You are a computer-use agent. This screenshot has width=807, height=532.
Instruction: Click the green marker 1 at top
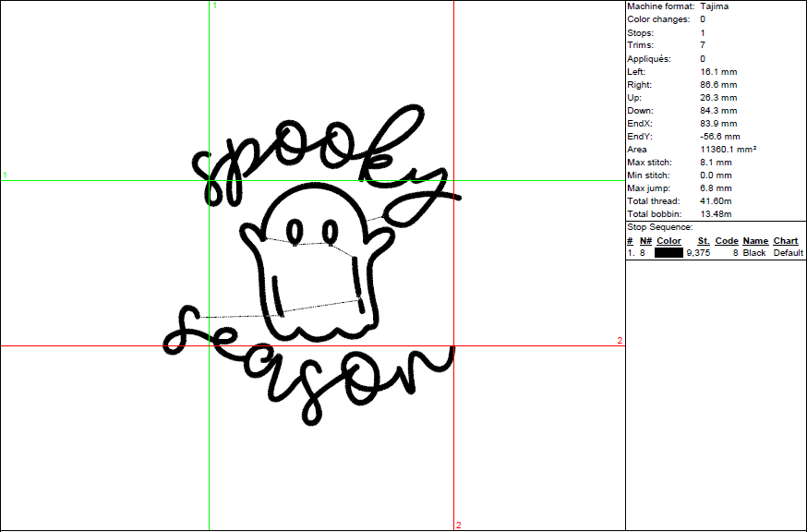click(x=215, y=6)
